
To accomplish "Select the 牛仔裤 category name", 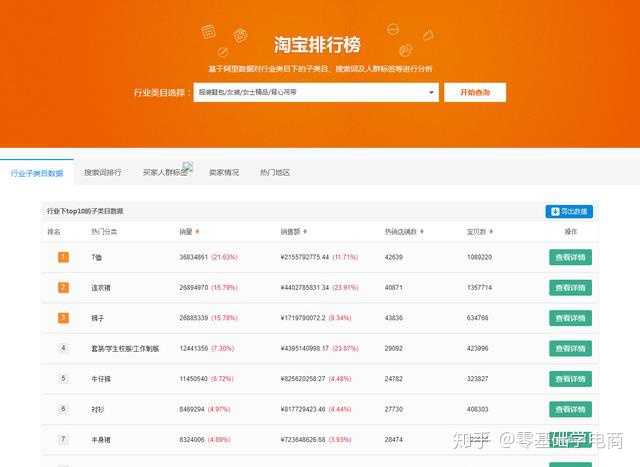I will [x=101, y=379].
